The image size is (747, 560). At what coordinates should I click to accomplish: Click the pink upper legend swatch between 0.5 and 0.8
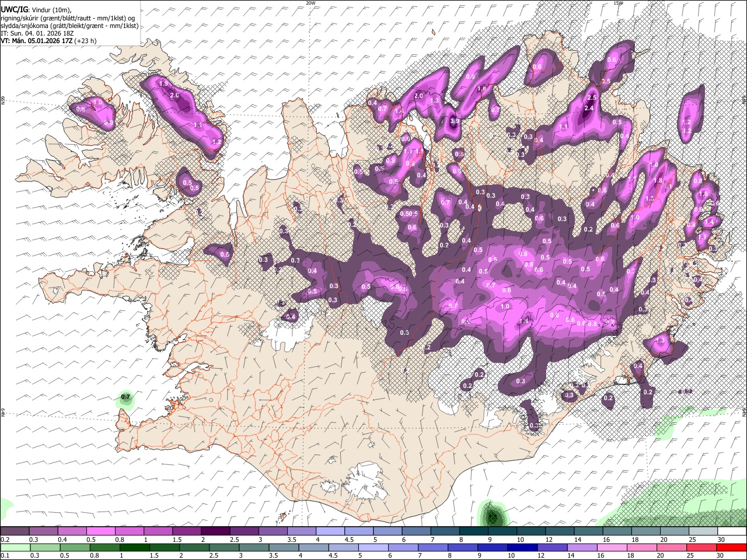(100, 531)
